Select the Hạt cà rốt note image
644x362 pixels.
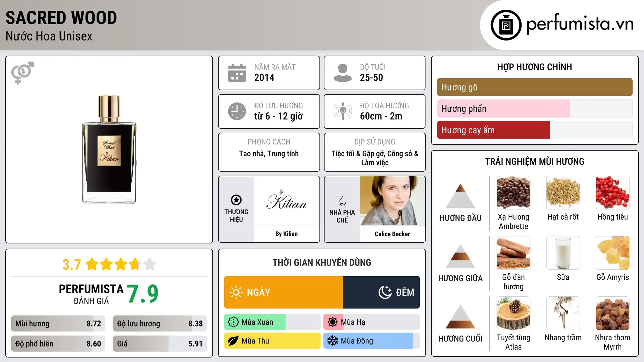pos(563,193)
